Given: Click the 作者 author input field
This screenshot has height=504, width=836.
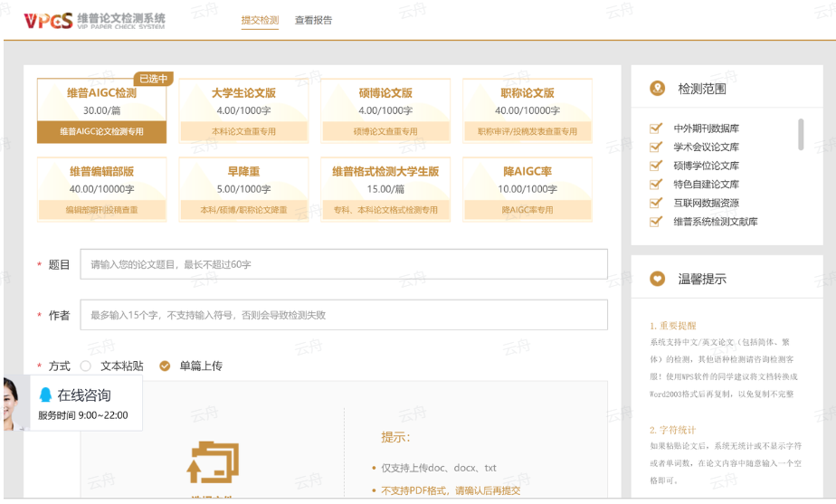Looking at the screenshot, I should pyautogui.click(x=344, y=315).
